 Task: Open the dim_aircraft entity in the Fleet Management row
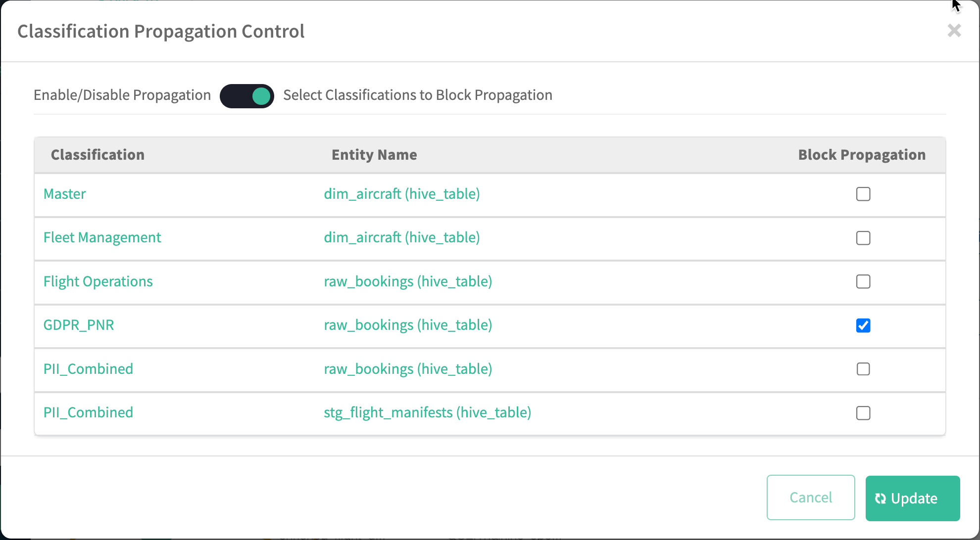tap(401, 238)
